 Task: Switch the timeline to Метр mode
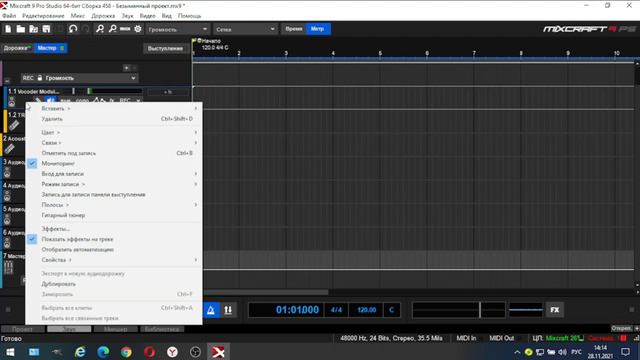tap(318, 29)
